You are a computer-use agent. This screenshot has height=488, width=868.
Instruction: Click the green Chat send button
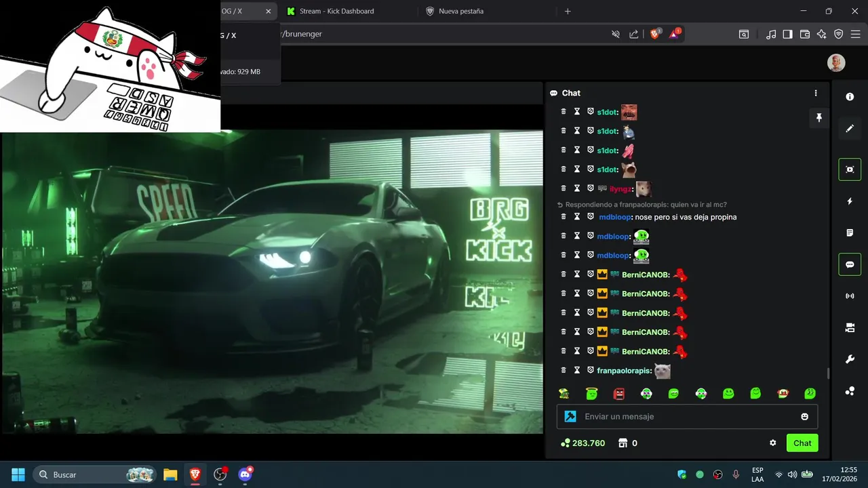coord(802,443)
